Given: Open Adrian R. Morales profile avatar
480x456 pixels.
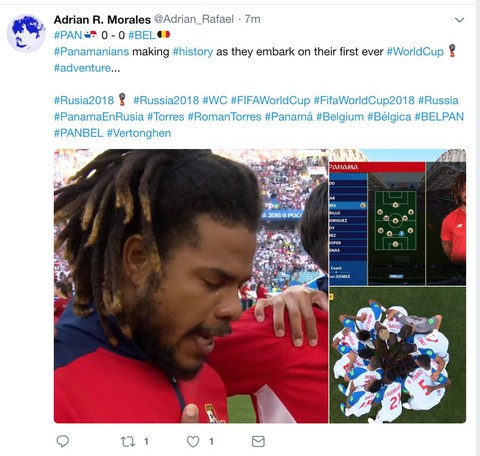Looking at the screenshot, I should pos(26,33).
